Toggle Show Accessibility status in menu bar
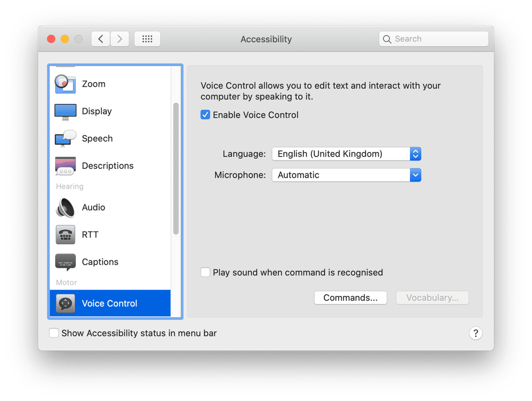 54,333
